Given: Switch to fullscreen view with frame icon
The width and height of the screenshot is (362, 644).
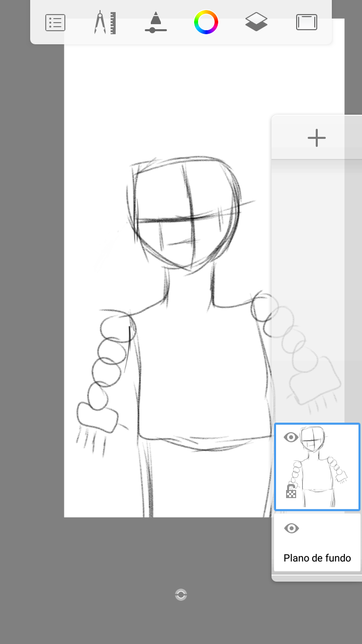Looking at the screenshot, I should 307,23.
